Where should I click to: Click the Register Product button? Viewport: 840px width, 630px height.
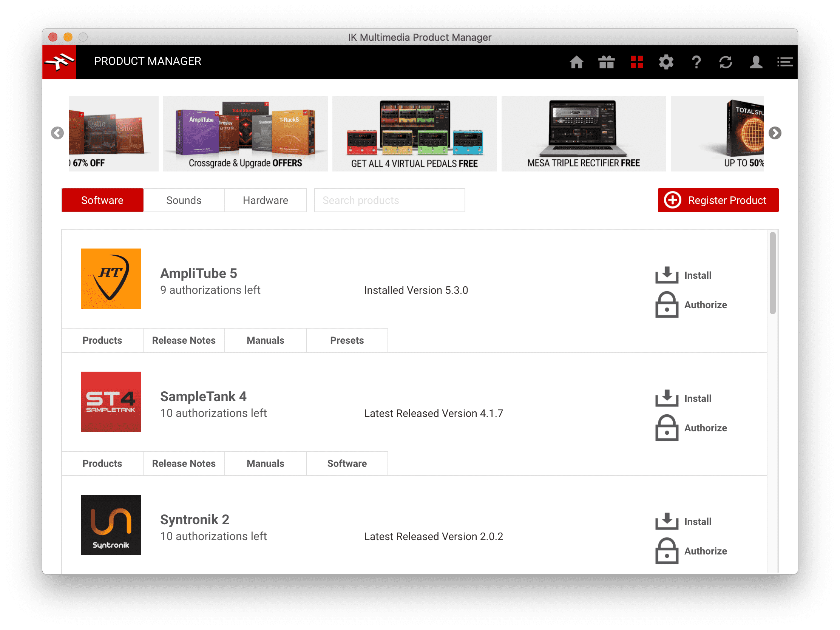pos(718,200)
